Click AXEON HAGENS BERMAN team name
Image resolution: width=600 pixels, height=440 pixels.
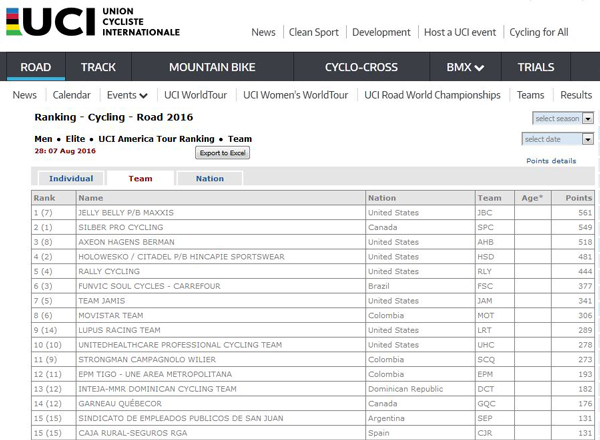[x=126, y=242]
